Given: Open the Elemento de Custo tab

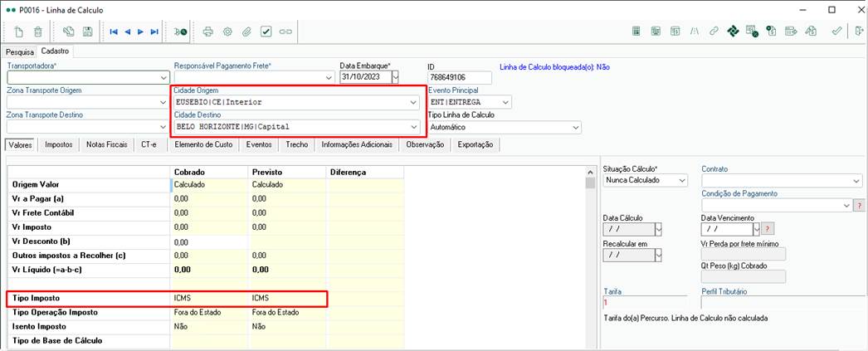Looking at the screenshot, I should point(203,144).
